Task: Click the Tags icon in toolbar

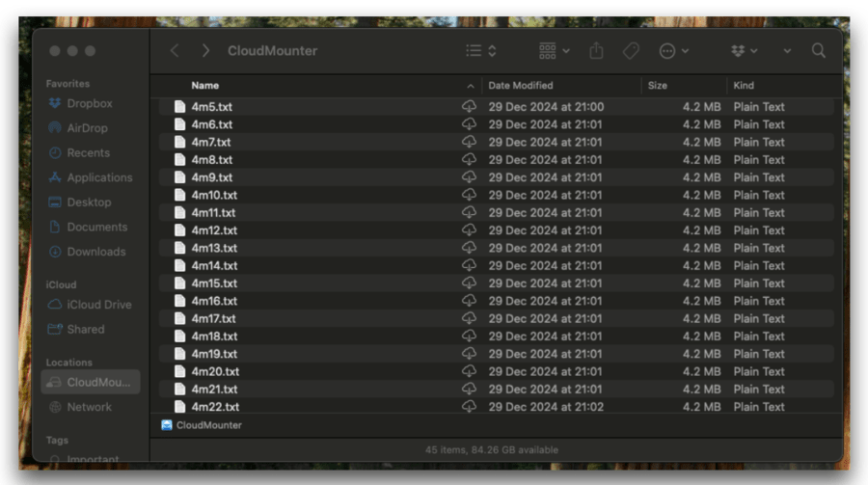Action: coord(631,51)
